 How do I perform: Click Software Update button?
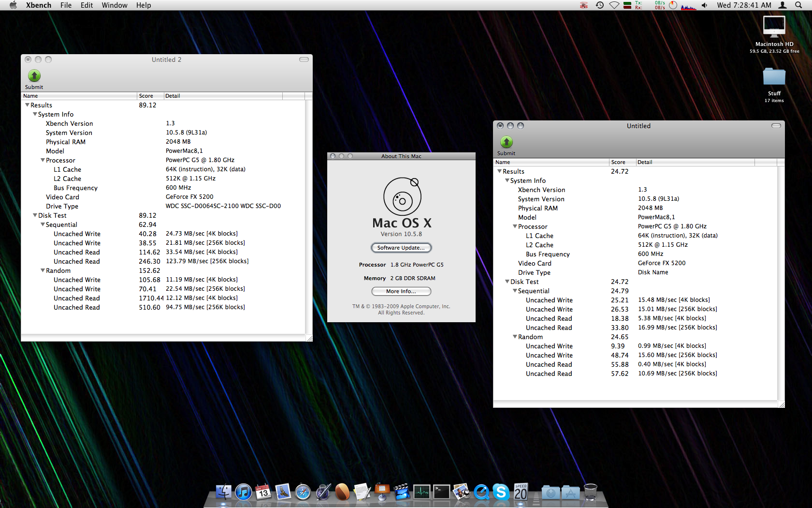(401, 248)
